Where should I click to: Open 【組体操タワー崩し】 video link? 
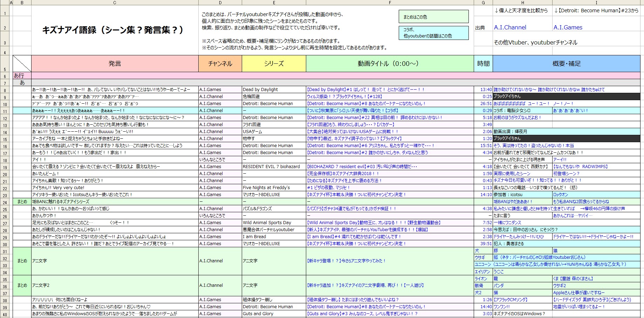352,300
